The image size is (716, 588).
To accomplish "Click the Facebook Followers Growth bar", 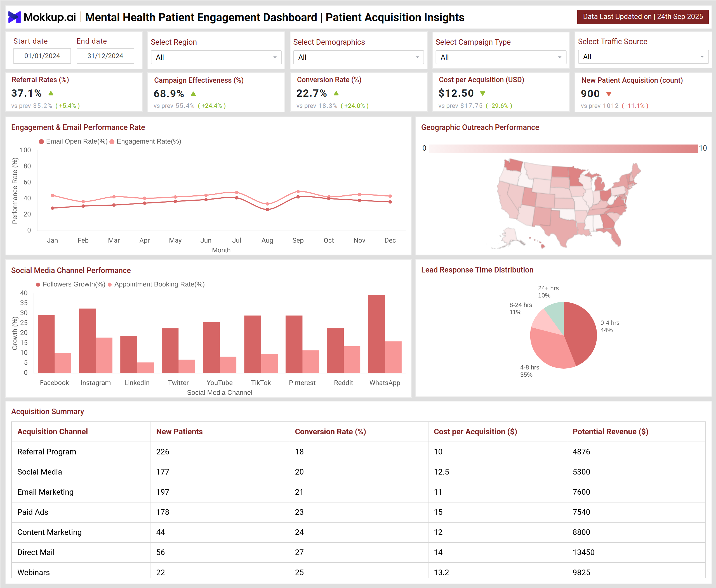I will click(46, 344).
